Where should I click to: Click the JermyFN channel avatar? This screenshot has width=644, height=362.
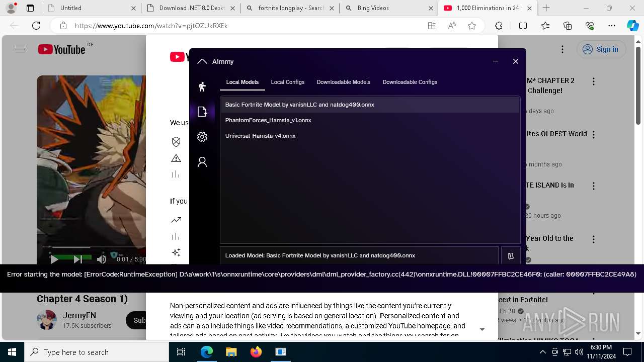click(47, 320)
